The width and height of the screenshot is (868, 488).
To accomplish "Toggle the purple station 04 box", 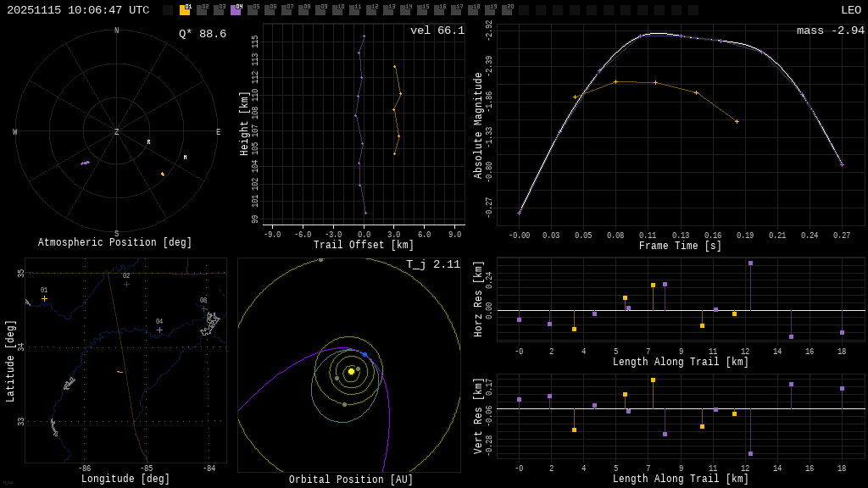I will (236, 10).
